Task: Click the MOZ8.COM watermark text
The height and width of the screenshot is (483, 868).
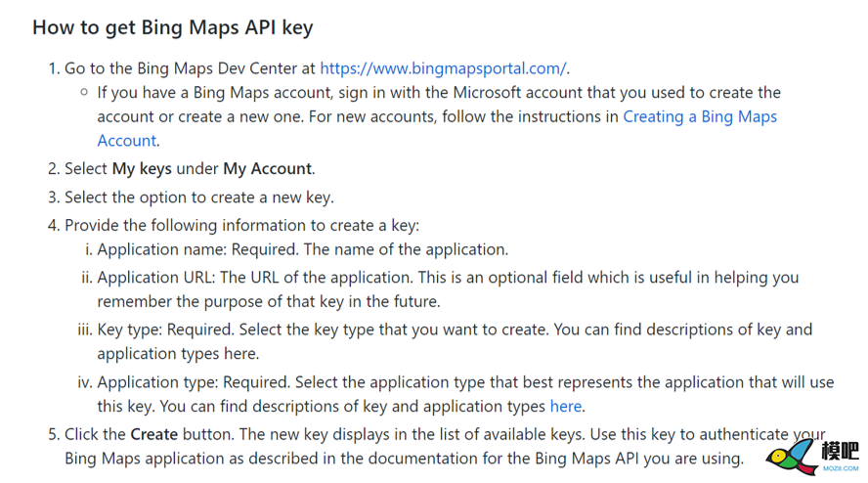Action: pos(841,468)
